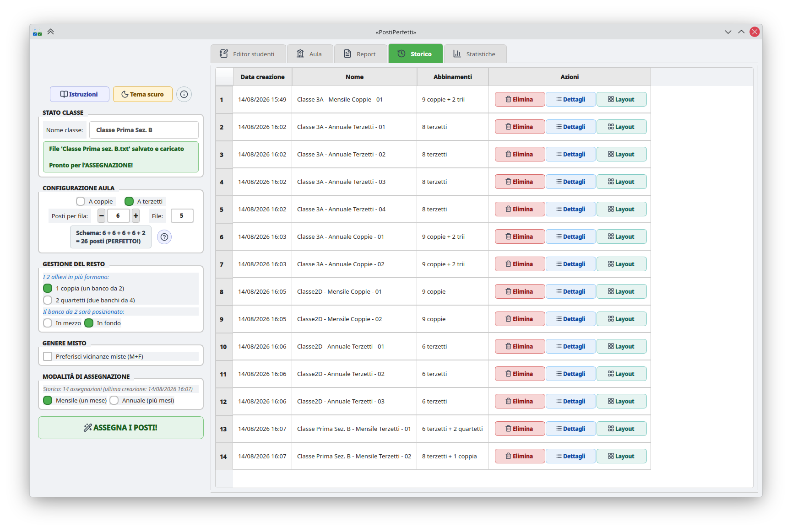Sort by the 'Abbinamenti' column header

pyautogui.click(x=453, y=77)
